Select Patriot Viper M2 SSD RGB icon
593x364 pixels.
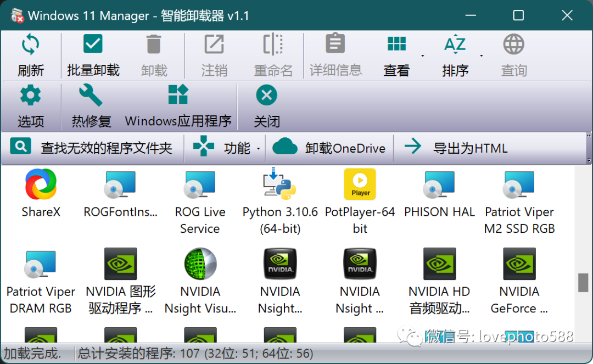point(519,184)
